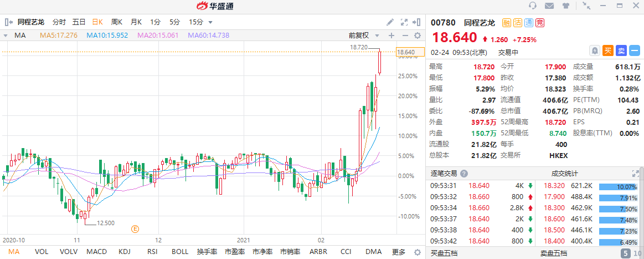Open chart settings gear near 前复权
Viewport: 644px width, 259px height.
(418, 35)
